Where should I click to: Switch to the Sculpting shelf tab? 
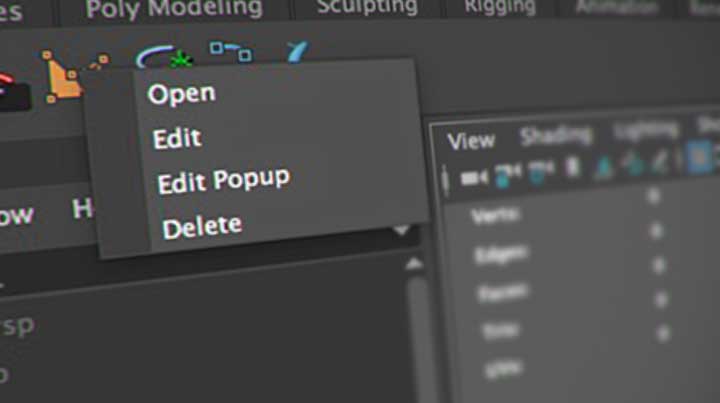[367, 7]
